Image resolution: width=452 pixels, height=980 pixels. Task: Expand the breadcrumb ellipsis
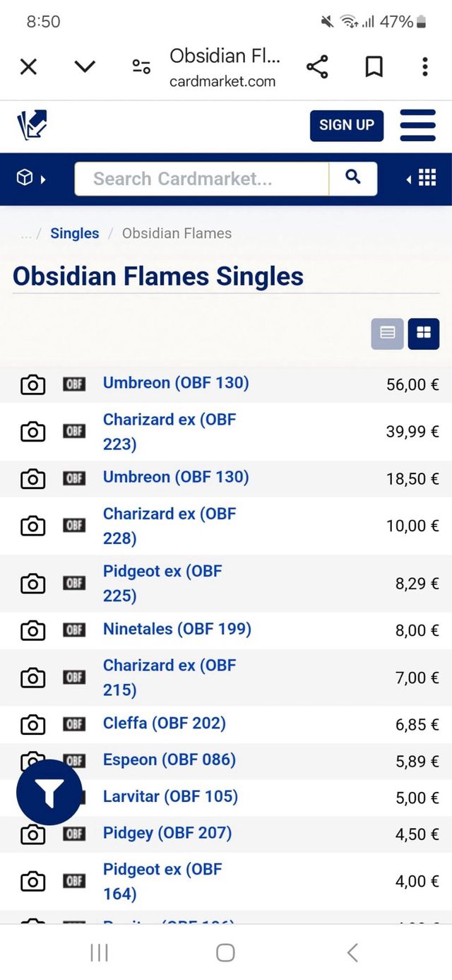(25, 233)
